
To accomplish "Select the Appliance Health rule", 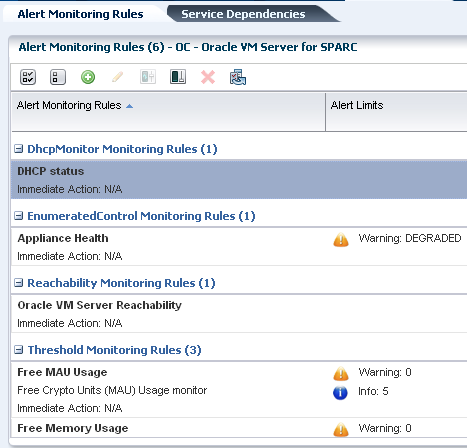I will (x=63, y=238).
